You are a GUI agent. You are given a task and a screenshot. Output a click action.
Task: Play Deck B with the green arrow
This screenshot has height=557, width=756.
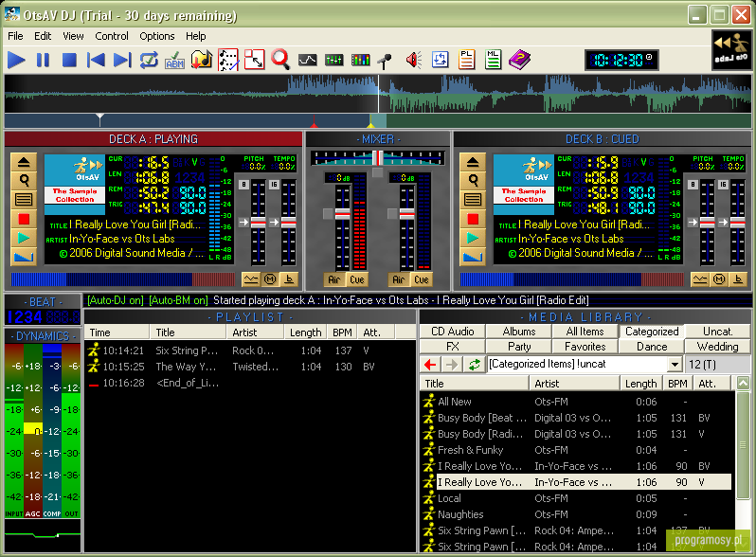pos(473,238)
